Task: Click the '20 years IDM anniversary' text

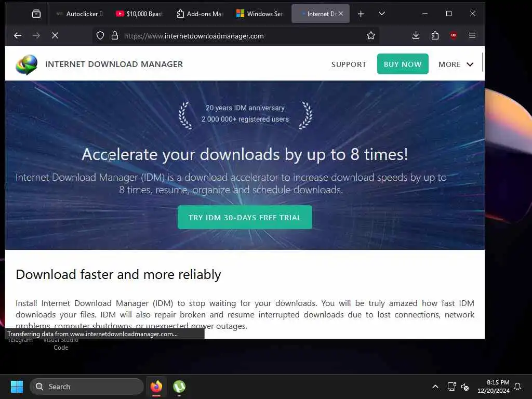Action: [245, 108]
